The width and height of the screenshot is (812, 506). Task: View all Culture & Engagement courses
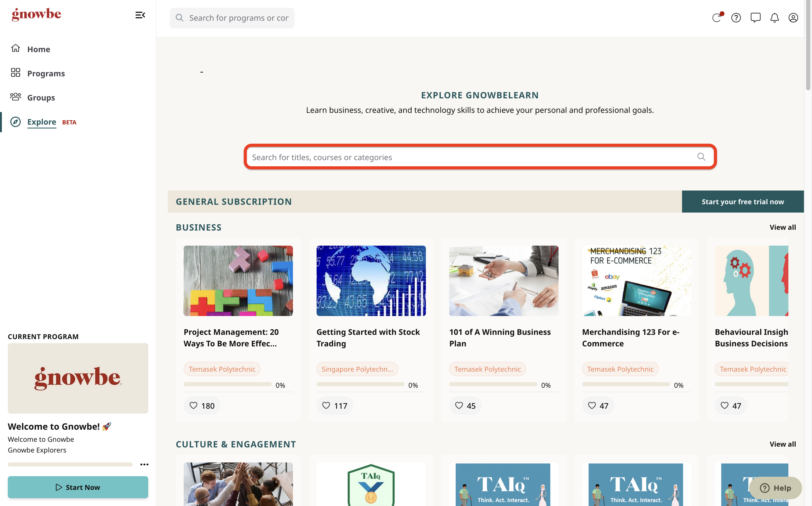click(x=782, y=444)
